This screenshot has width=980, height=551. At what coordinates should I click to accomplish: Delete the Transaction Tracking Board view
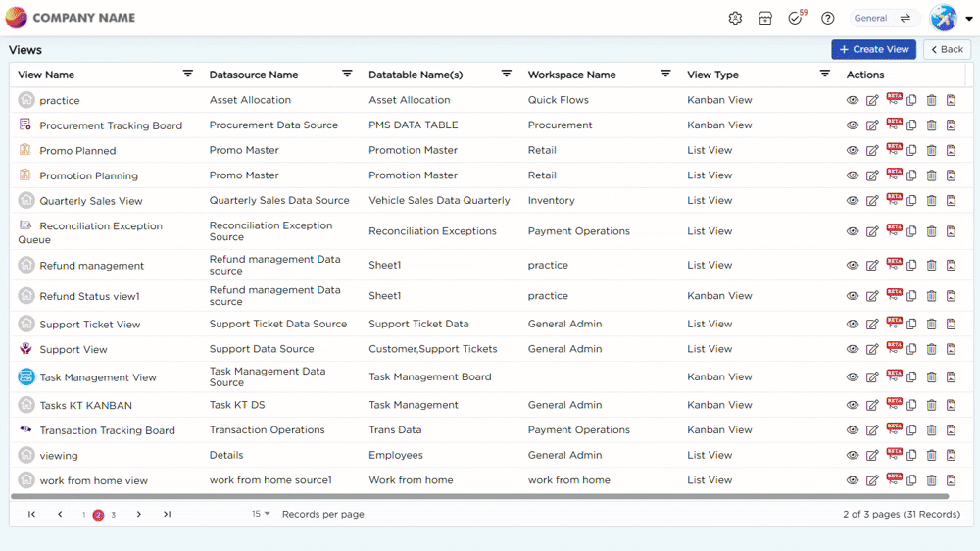coord(931,430)
